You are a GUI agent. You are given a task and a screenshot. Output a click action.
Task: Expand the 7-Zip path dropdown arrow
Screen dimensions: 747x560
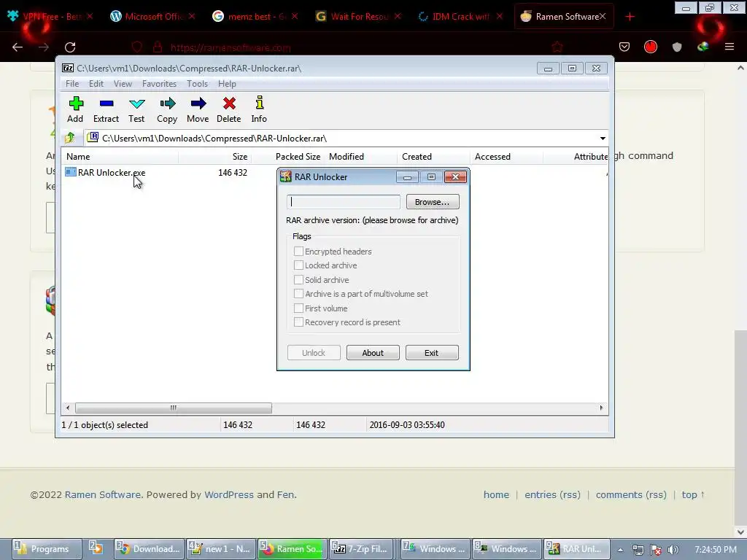(602, 138)
